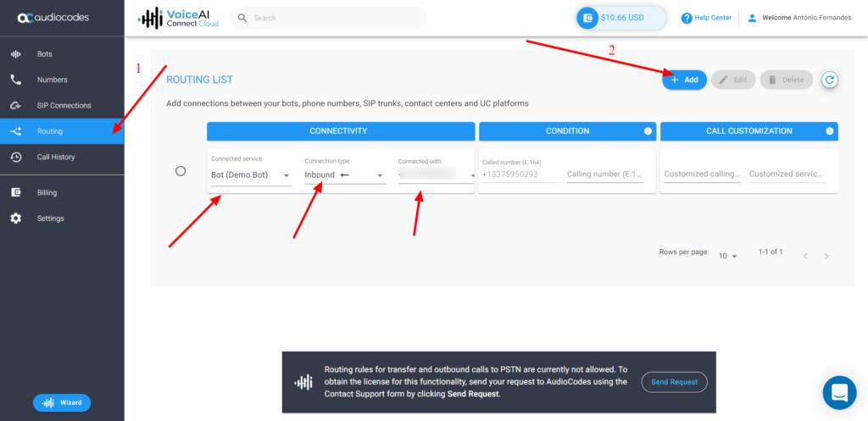Image resolution: width=868 pixels, height=421 pixels.
Task: Open Bots in the sidebar
Action: 44,54
